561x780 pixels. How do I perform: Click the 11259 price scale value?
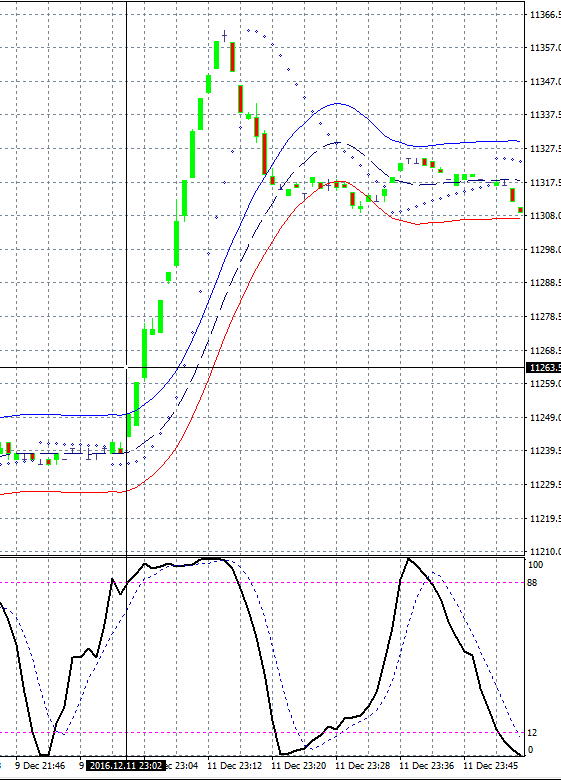[x=545, y=384]
